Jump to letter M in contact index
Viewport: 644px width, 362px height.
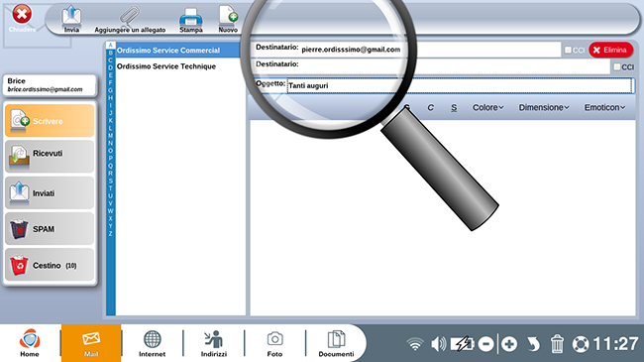[111, 136]
